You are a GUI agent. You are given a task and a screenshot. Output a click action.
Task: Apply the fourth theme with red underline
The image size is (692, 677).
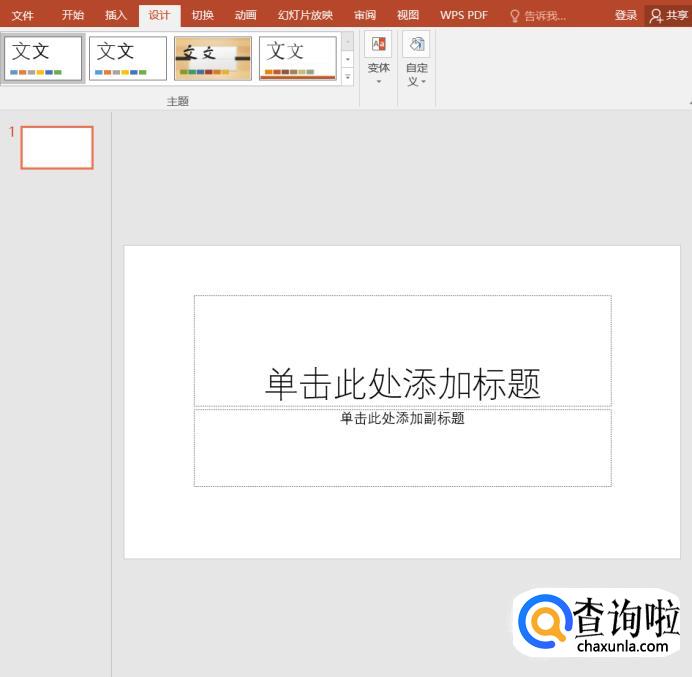(297, 58)
